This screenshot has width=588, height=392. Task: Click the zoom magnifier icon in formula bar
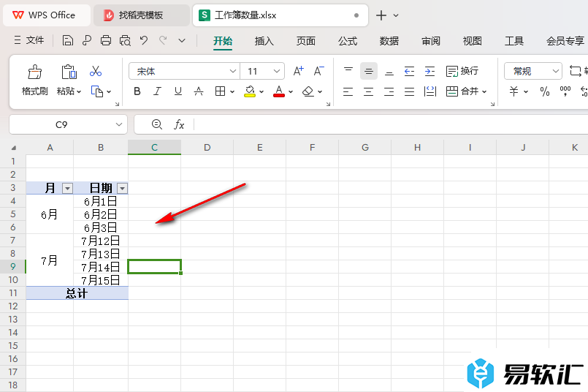(157, 124)
